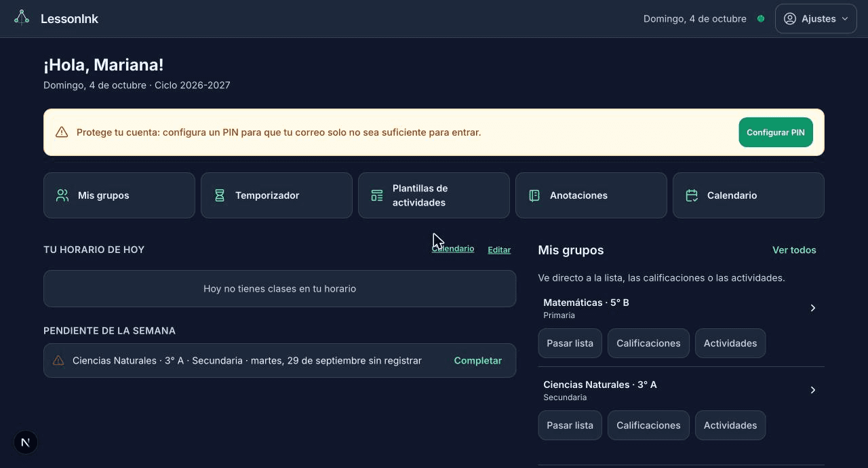Click the green status dot in header

[x=761, y=19]
